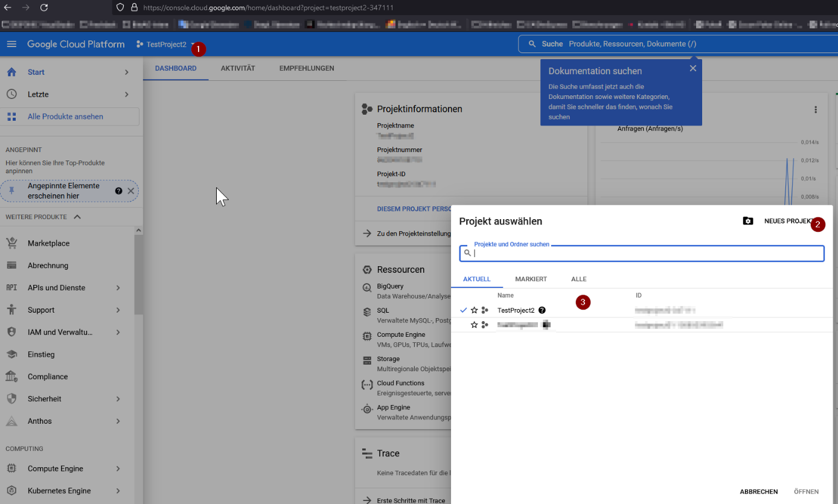Click the Anthos triangle icon
Screen dimensions: 838x504
(11, 421)
